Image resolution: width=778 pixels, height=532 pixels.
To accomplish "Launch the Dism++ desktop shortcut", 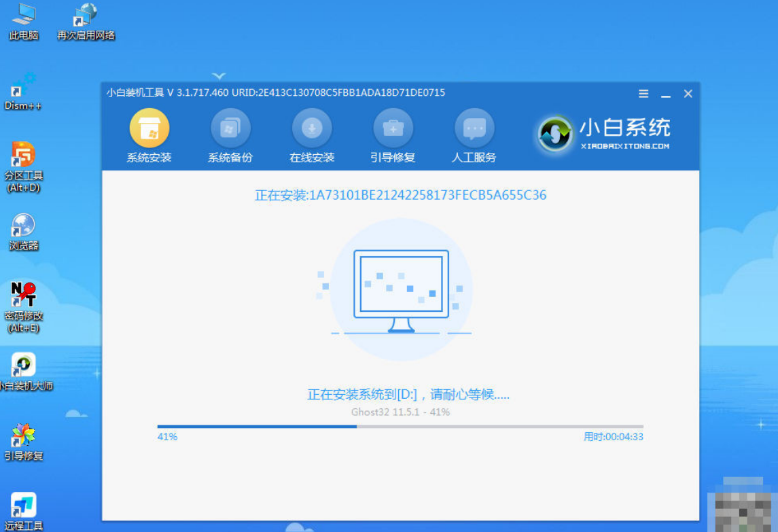I will point(22,92).
